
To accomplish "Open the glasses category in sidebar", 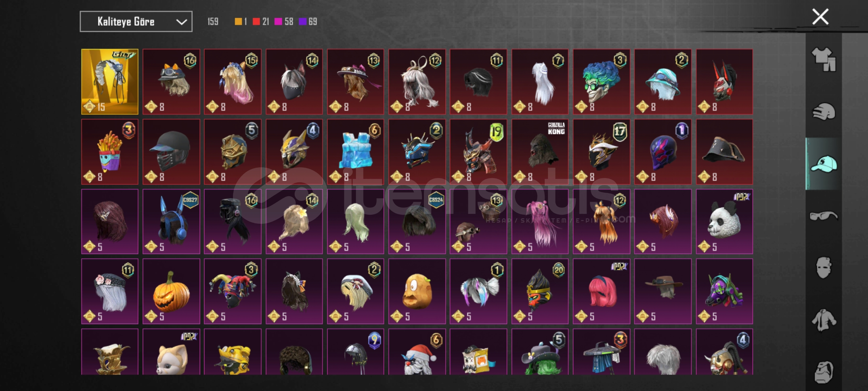I will click(x=824, y=216).
